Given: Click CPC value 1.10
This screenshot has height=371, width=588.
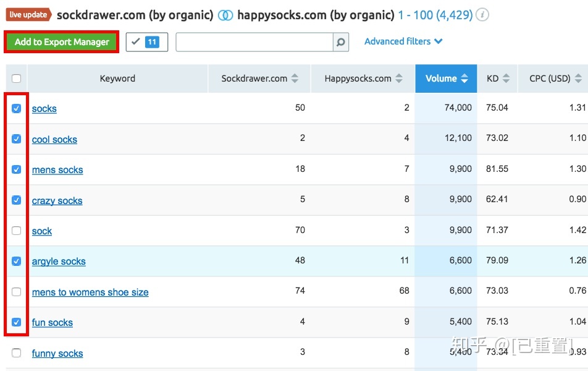Looking at the screenshot, I should tap(577, 138).
